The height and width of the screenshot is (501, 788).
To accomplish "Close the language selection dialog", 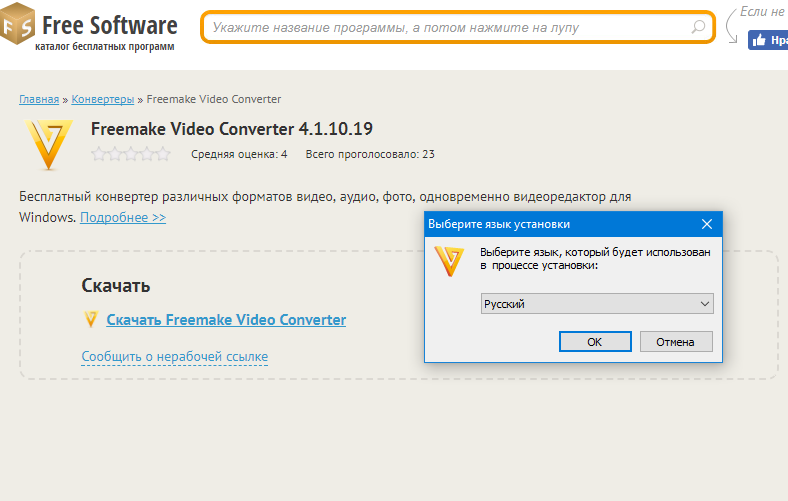I will pos(707,224).
